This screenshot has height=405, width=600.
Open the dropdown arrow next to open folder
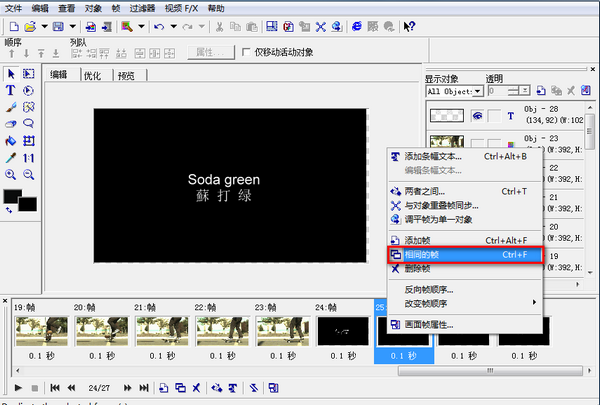pos(44,26)
